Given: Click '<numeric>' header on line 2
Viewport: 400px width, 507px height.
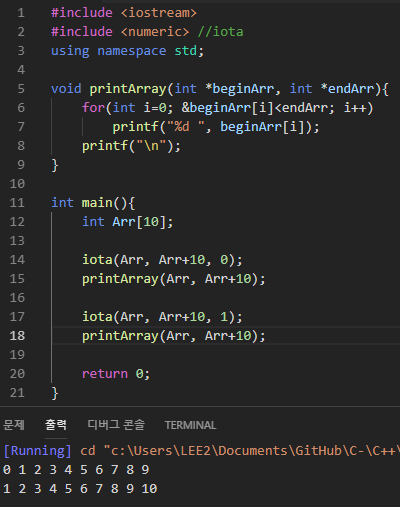Looking at the screenshot, I should tap(155, 32).
